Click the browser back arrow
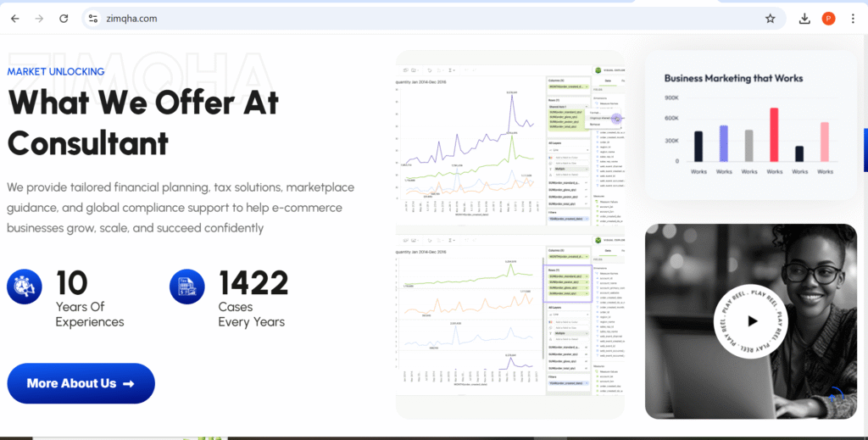Screen dimensions: 868x440 pos(14,18)
